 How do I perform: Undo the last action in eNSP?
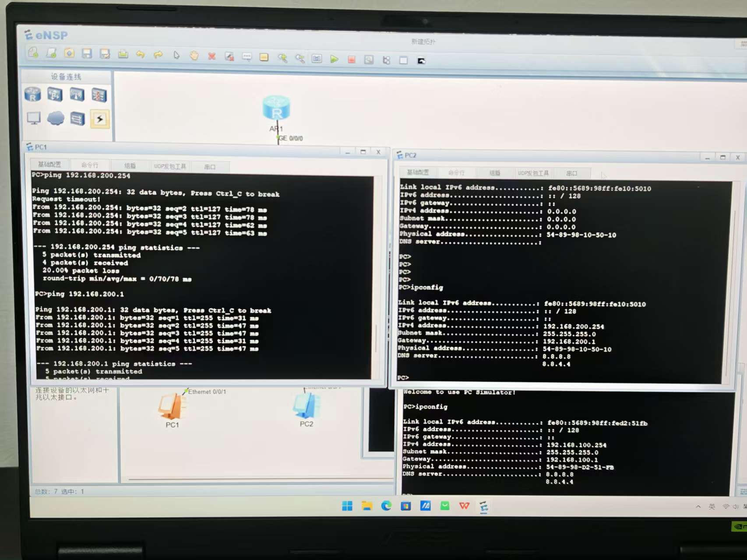pyautogui.click(x=141, y=54)
